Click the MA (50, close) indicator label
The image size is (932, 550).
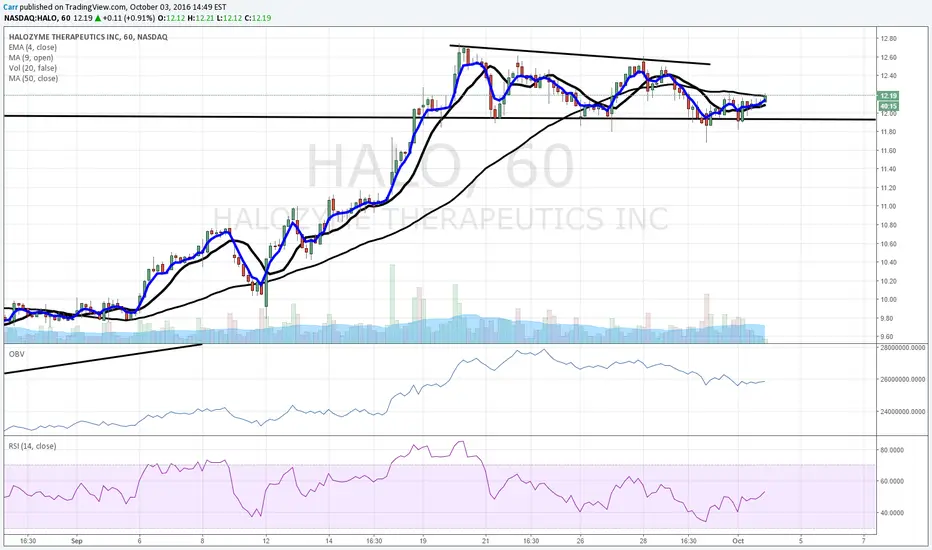click(33, 78)
